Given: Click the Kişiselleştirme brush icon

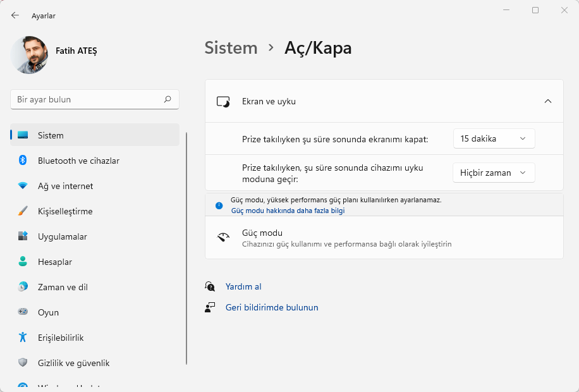Looking at the screenshot, I should click(x=23, y=211).
